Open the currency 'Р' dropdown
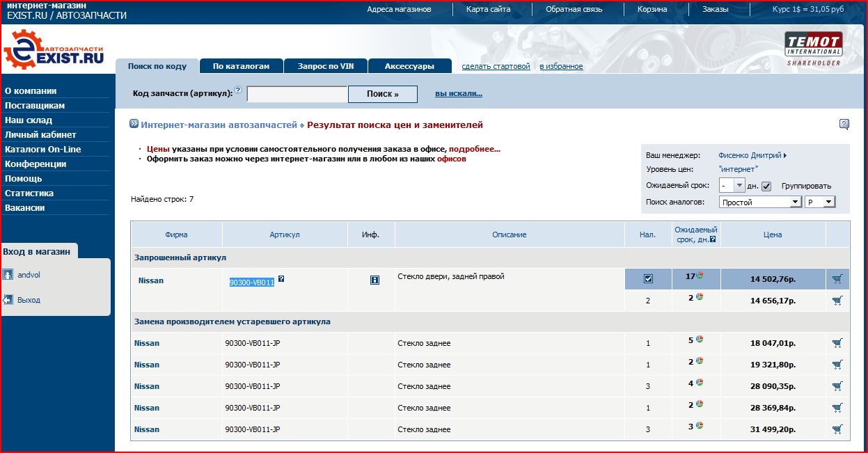Viewport: 868px width, 453px height. pos(819,202)
